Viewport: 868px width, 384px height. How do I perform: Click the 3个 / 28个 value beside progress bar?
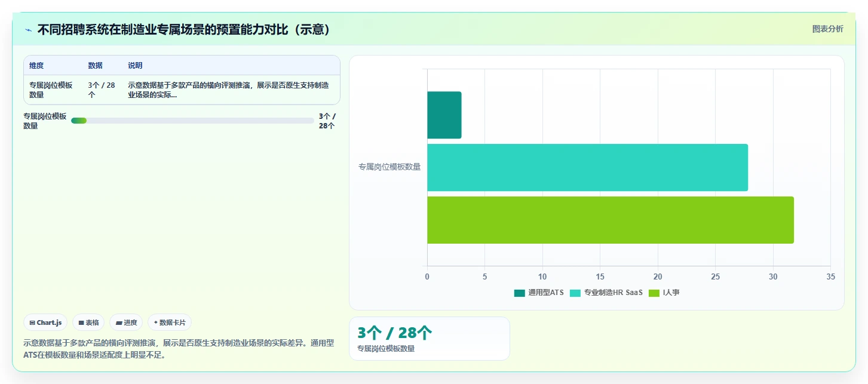[x=327, y=121]
